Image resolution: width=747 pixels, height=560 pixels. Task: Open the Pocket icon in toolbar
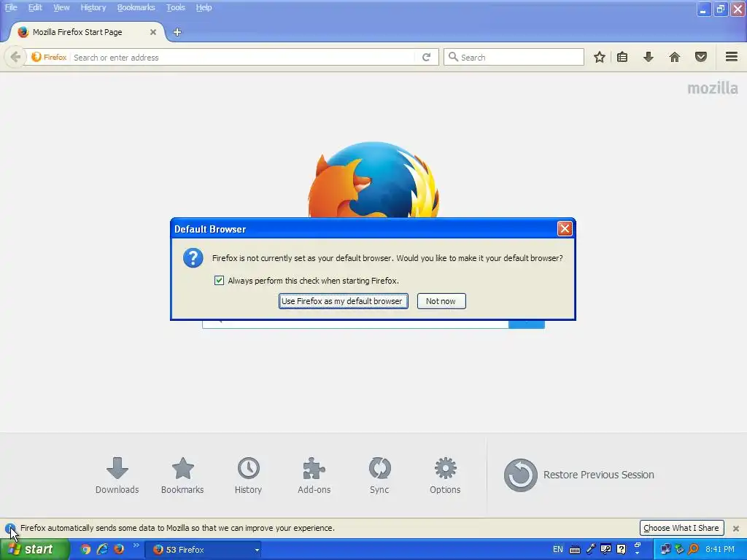click(x=701, y=57)
